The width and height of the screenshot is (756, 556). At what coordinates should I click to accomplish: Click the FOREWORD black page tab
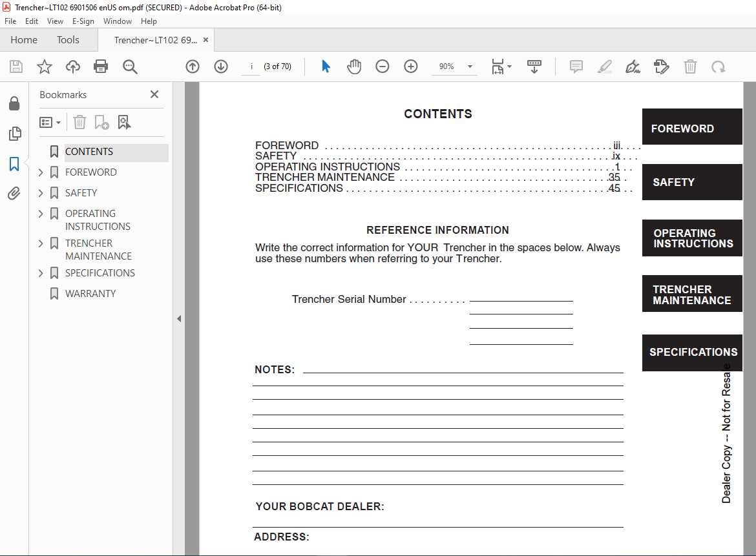[692, 127]
